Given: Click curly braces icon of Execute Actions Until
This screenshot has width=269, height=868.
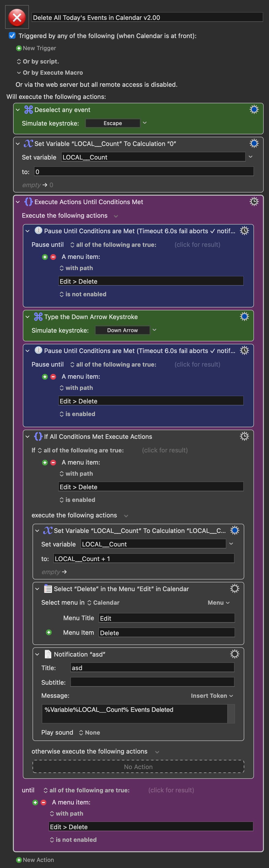Looking at the screenshot, I should 28,201.
